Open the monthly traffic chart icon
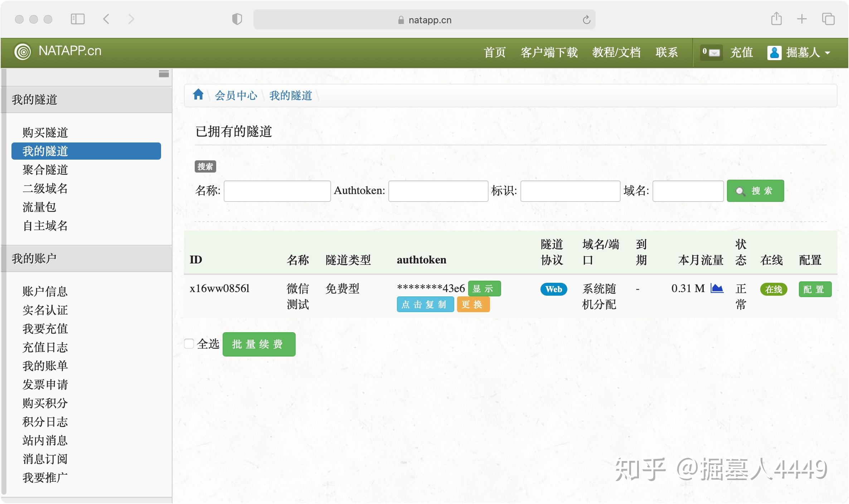Viewport: 849px width, 504px height. coord(717,288)
